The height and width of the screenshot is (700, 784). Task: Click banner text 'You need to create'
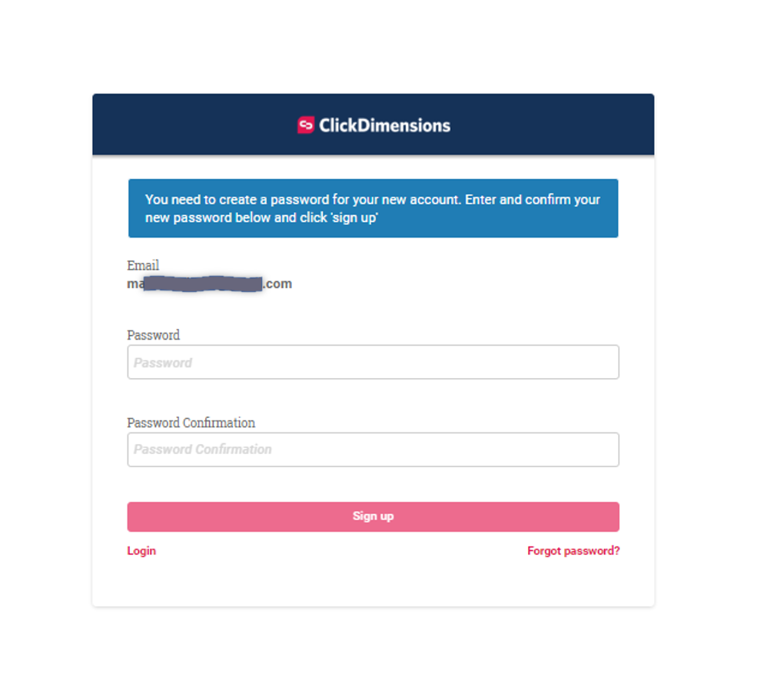(201, 200)
